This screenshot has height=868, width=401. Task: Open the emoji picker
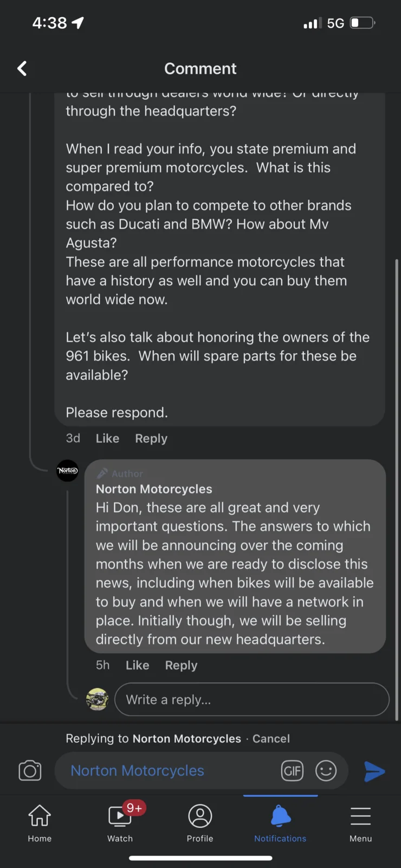pyautogui.click(x=326, y=770)
